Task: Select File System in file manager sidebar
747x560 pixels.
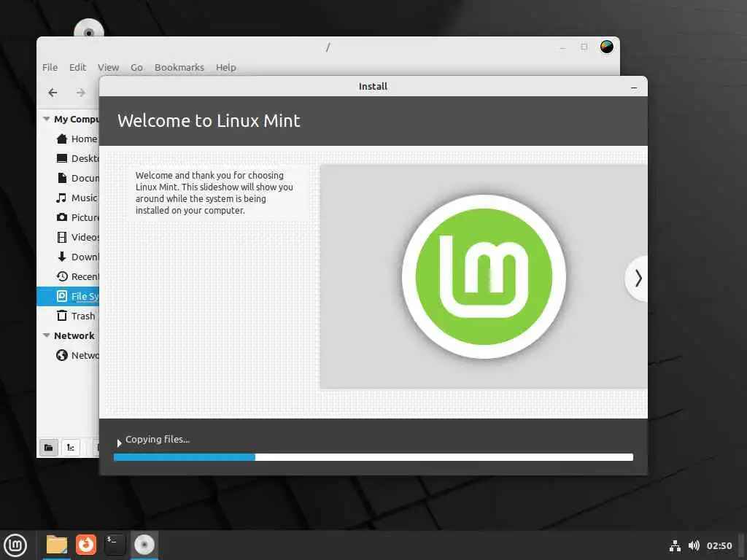Action: tap(68, 296)
